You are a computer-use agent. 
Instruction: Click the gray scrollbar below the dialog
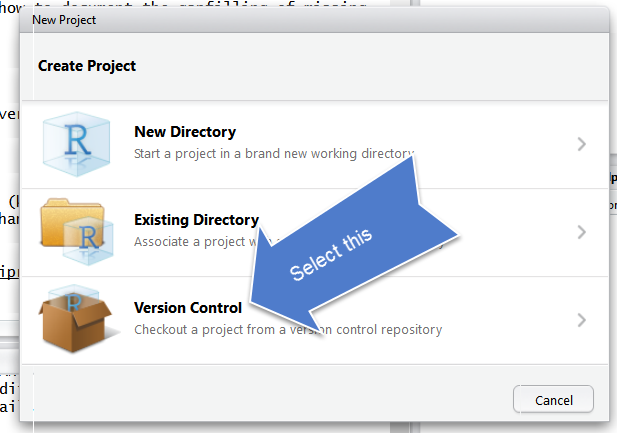pyautogui.click(x=400, y=427)
